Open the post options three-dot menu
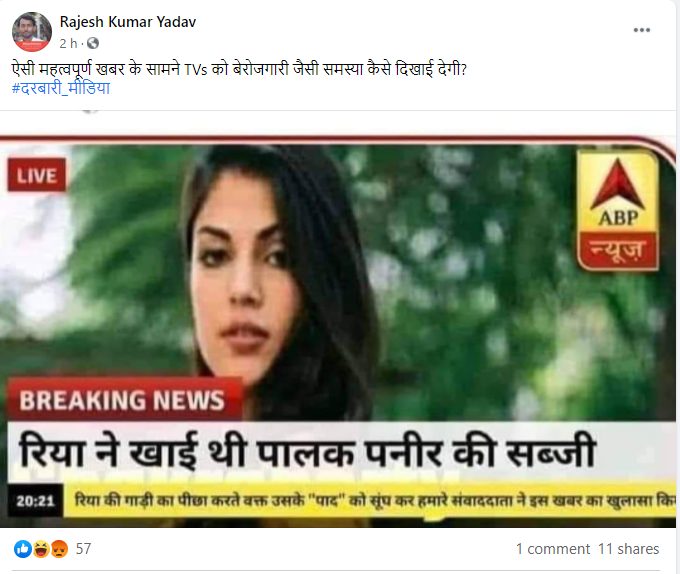This screenshot has height=574, width=680. click(x=641, y=30)
